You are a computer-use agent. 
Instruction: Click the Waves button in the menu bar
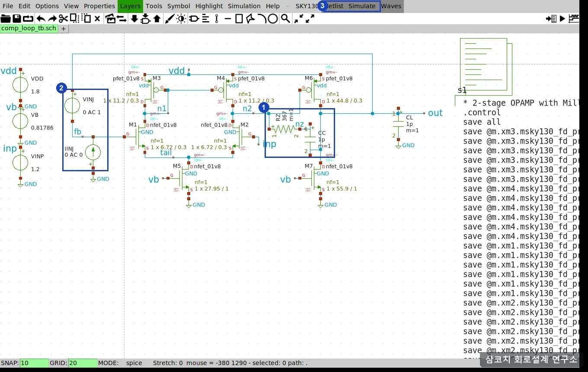391,6
